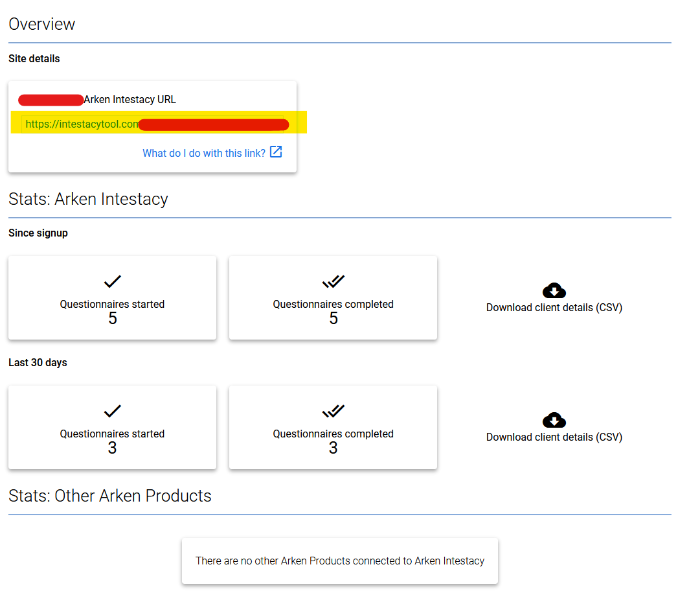700x615 pixels.
Task: Click the cloud download icon under Since signup
Action: (554, 290)
